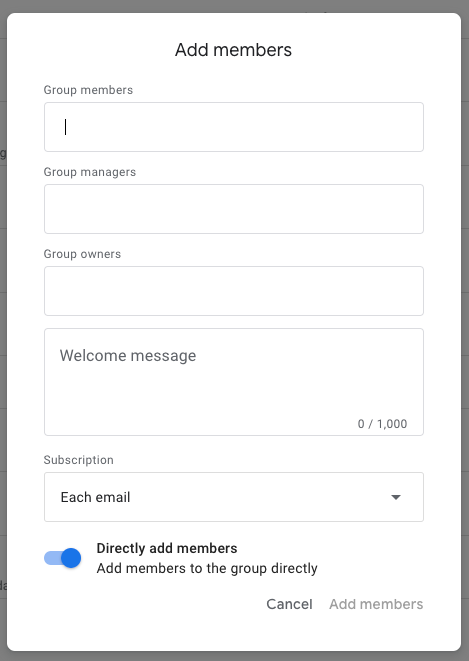469x661 pixels.
Task: Click into the Welcome message text area
Action: (234, 382)
